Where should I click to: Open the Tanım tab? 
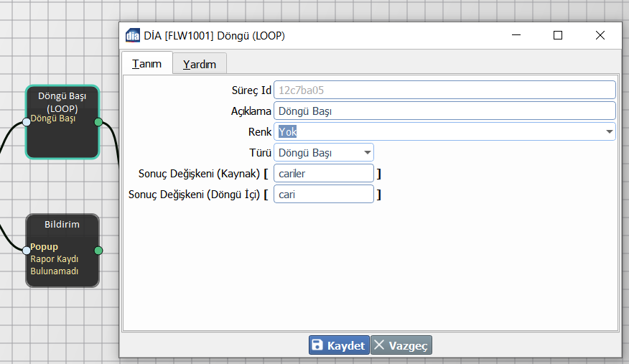pyautogui.click(x=146, y=63)
